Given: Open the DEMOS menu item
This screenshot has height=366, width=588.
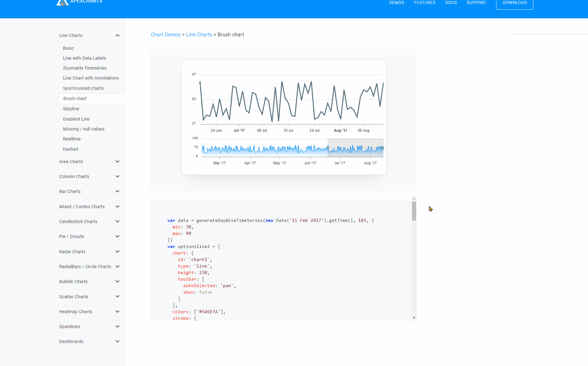Looking at the screenshot, I should pos(397,2).
